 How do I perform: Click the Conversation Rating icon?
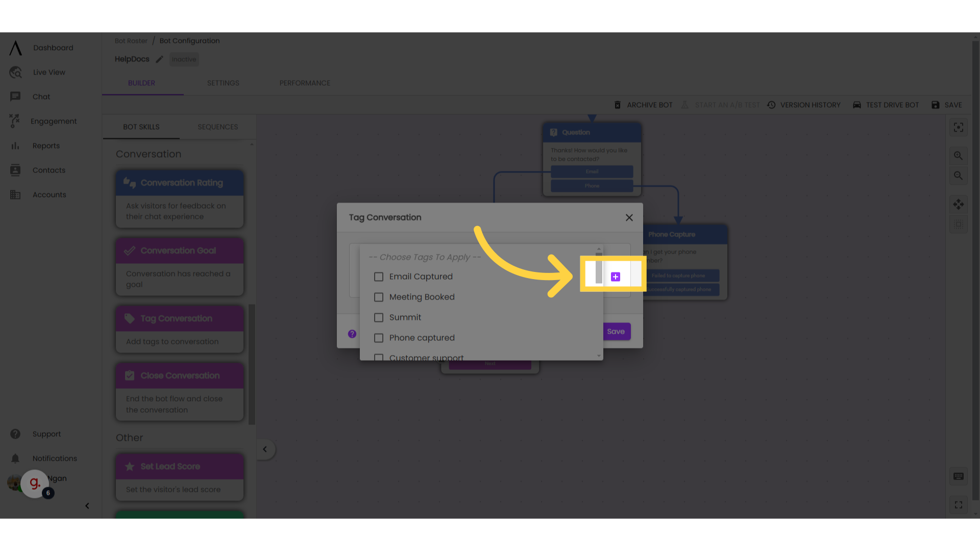(130, 182)
